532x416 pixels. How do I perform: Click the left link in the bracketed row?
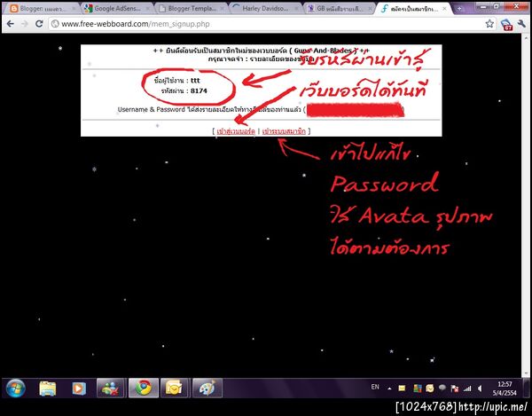pos(236,131)
